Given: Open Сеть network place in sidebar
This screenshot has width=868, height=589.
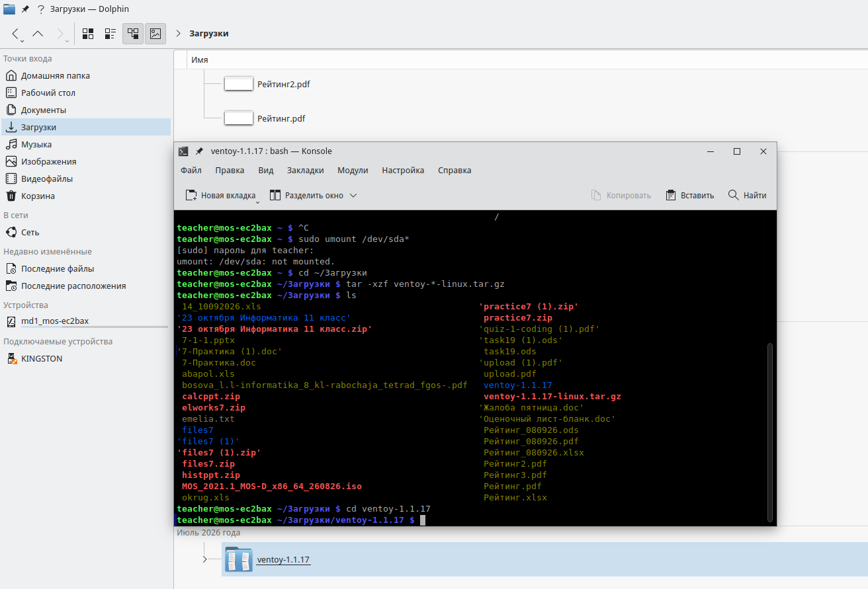Looking at the screenshot, I should click(x=86, y=232).
